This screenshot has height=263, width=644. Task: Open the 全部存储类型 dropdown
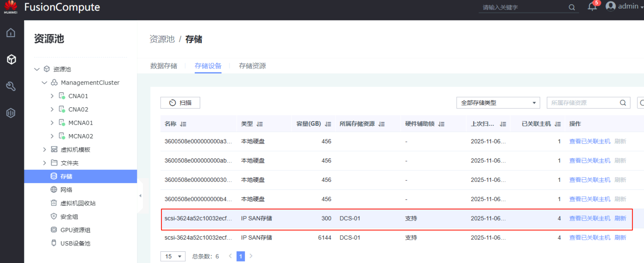pyautogui.click(x=498, y=103)
